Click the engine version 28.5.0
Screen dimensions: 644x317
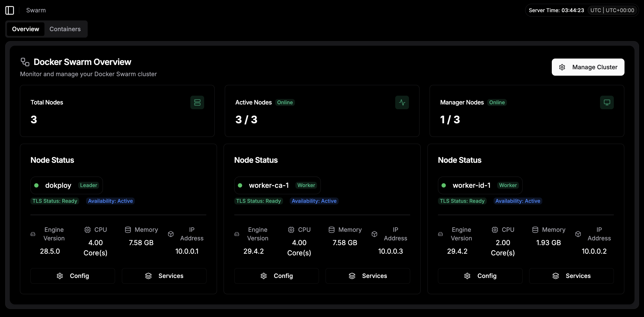coord(50,251)
